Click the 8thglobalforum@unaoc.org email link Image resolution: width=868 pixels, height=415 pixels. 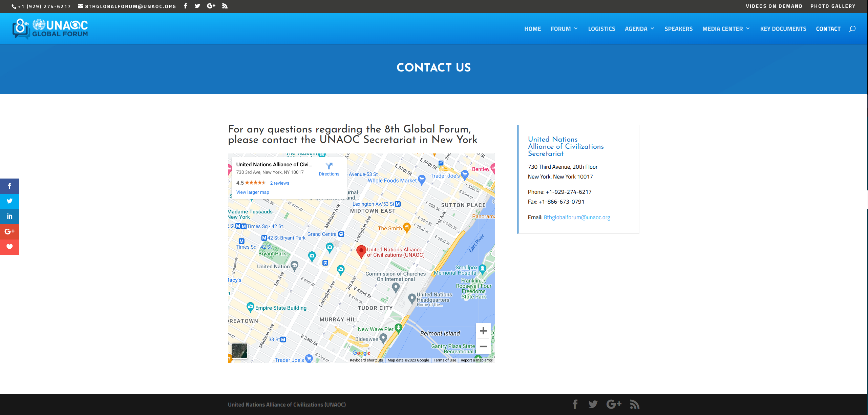click(577, 217)
